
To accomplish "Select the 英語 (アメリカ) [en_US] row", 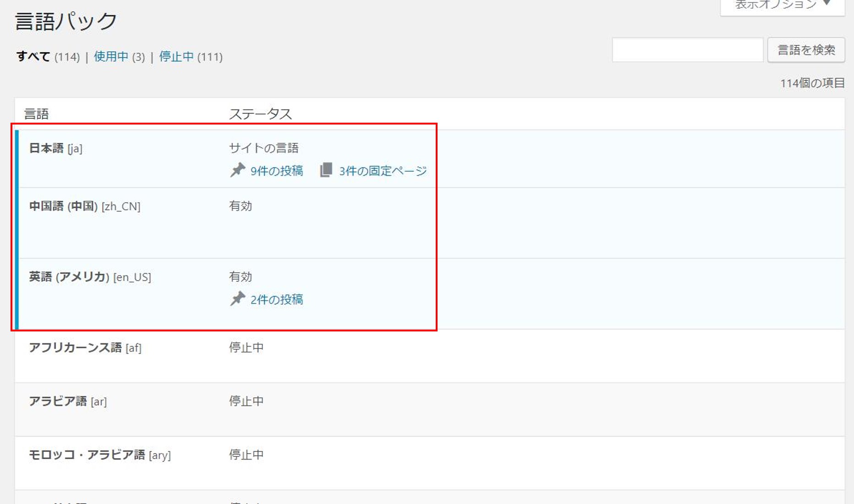I will click(430, 294).
